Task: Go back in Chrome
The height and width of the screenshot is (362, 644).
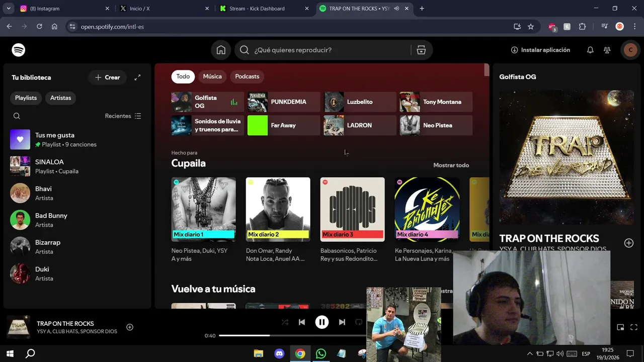Action: tap(9, 27)
